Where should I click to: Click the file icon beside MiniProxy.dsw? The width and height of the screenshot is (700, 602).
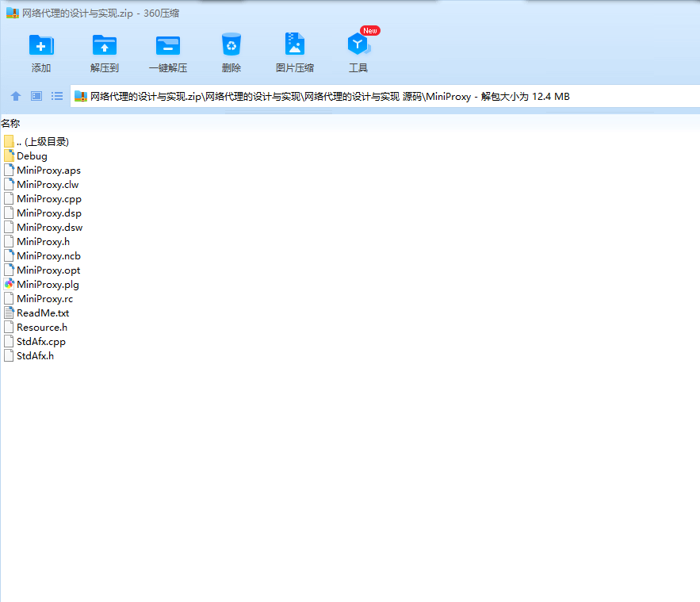pyautogui.click(x=9, y=228)
